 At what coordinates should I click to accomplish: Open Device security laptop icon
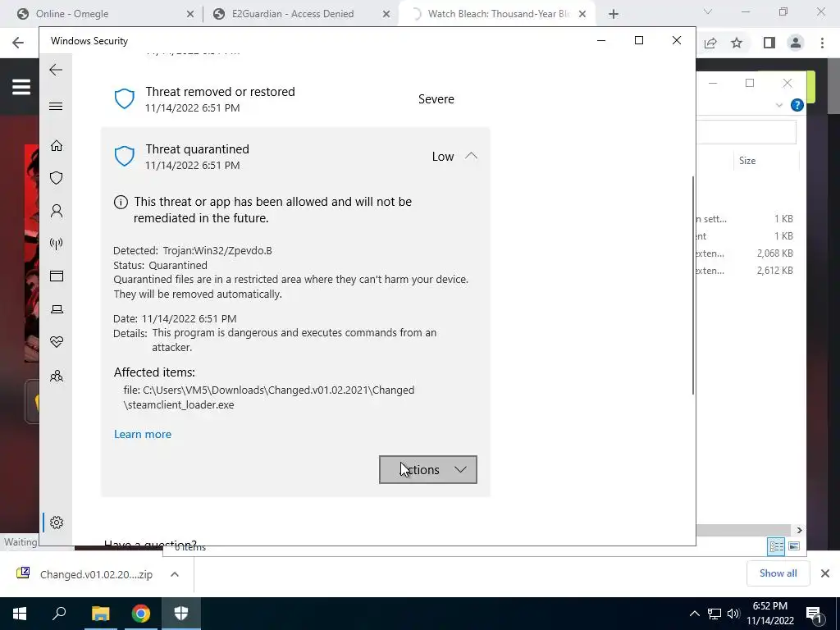coord(57,309)
